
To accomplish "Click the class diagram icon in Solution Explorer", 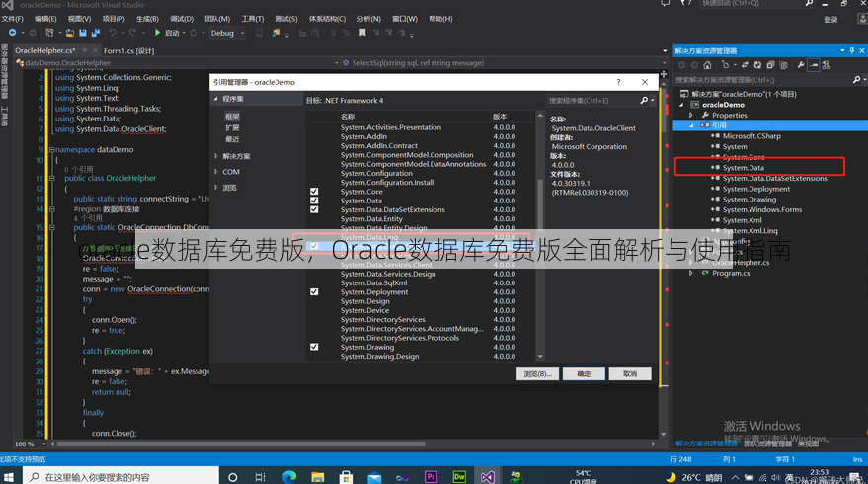I will [x=827, y=65].
